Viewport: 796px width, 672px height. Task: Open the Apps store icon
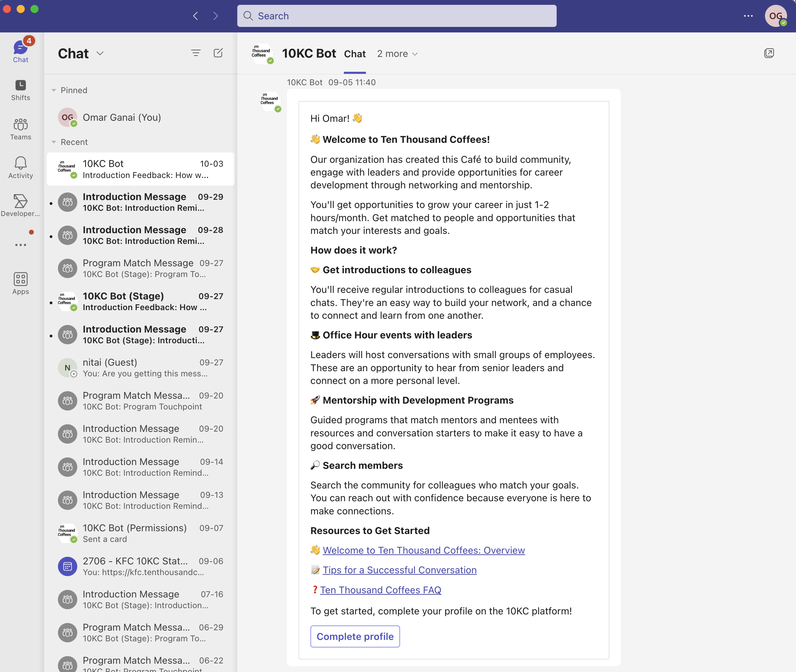point(21,284)
